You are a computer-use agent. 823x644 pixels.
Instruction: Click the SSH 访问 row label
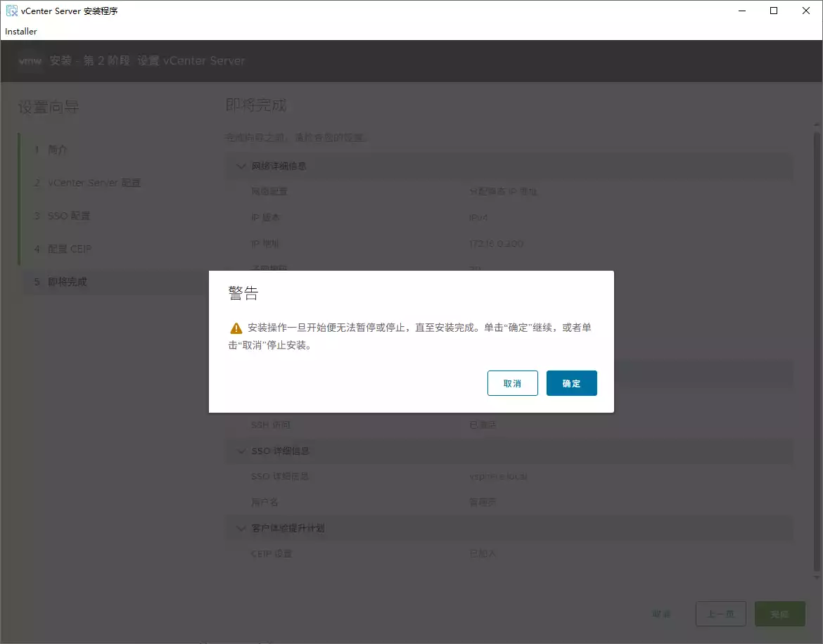[270, 425]
